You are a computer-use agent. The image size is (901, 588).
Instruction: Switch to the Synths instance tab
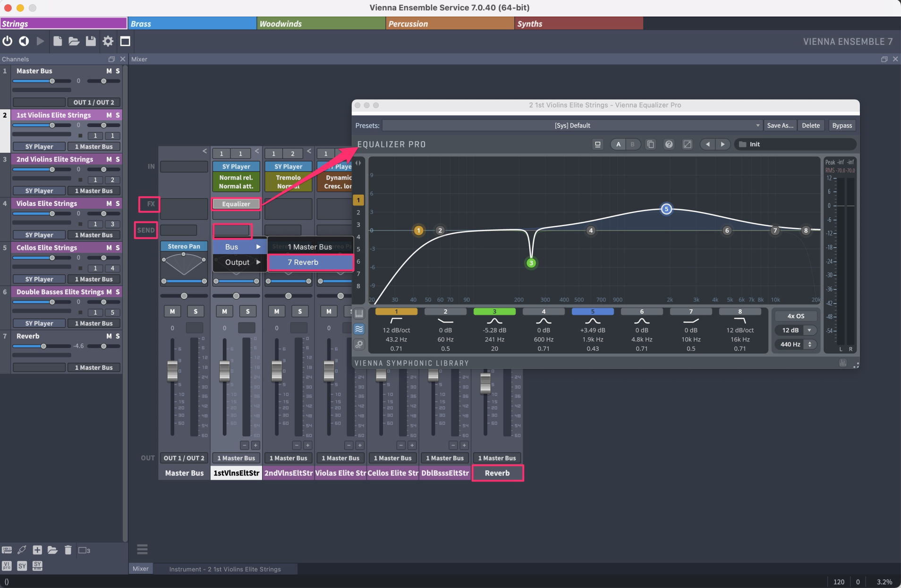[579, 24]
